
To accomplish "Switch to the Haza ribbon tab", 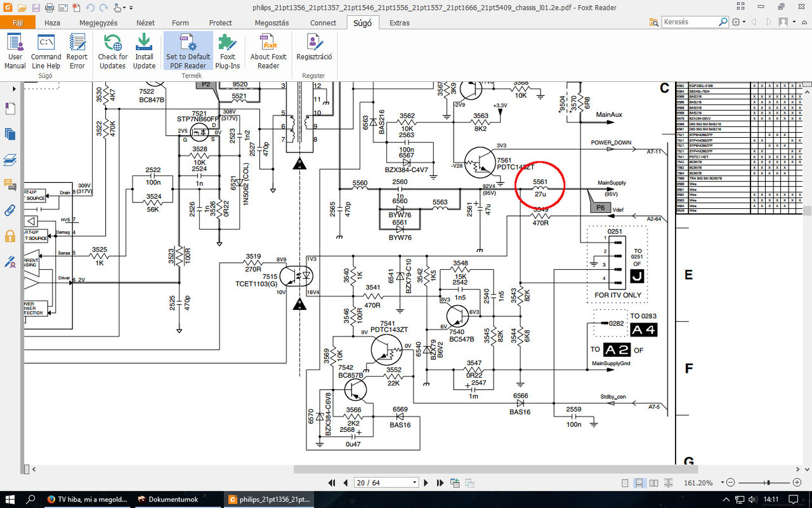I will click(53, 23).
